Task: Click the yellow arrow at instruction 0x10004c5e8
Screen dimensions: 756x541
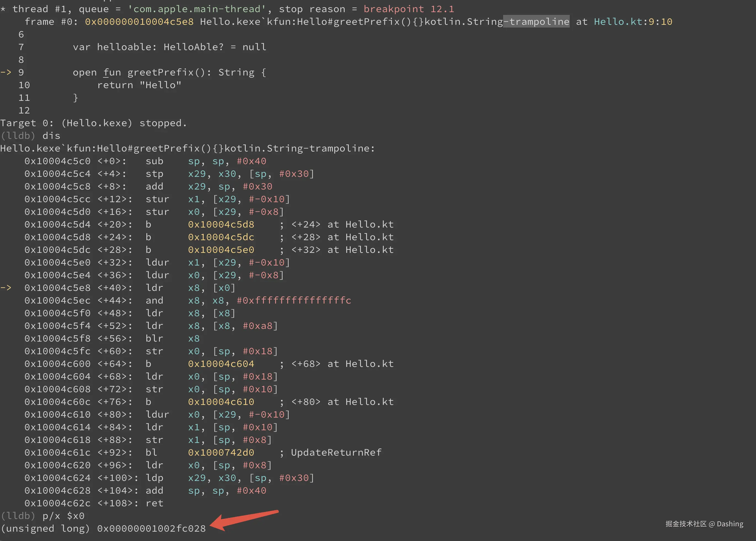Action: [x=6, y=288]
